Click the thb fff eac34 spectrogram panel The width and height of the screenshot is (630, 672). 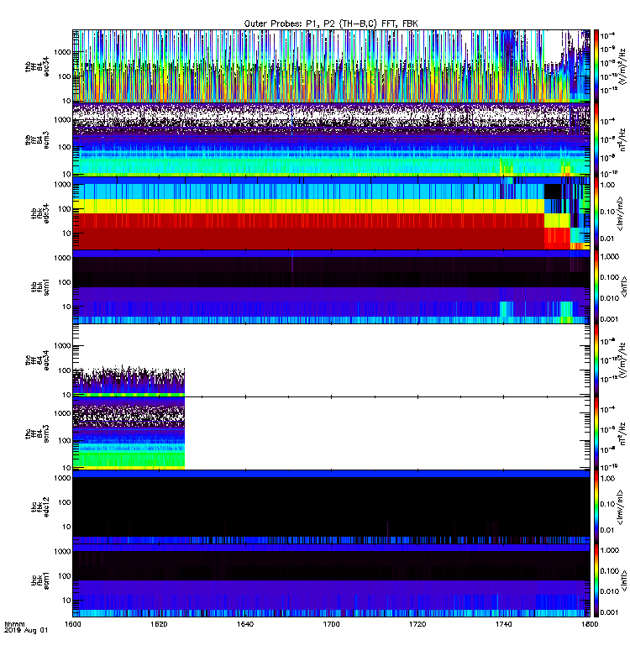tap(331, 66)
